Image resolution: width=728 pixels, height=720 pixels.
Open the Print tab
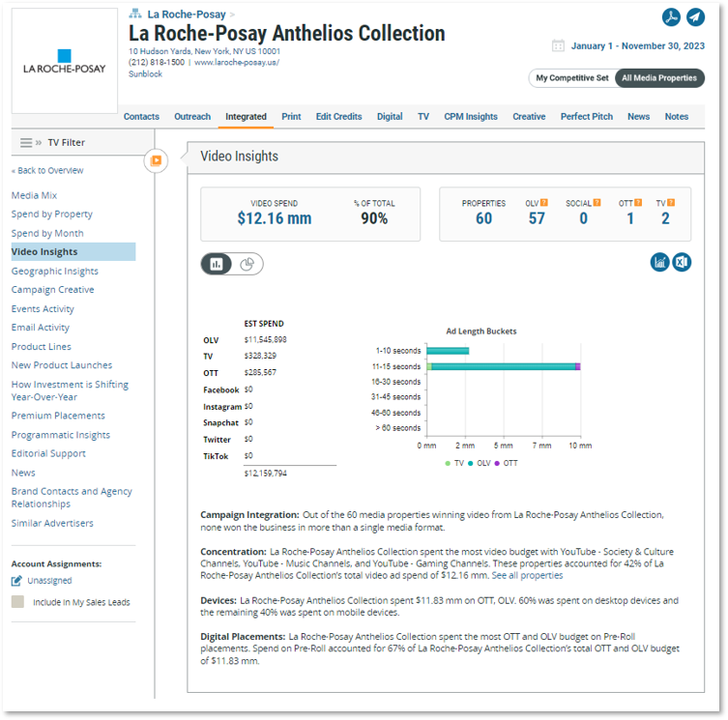291,117
